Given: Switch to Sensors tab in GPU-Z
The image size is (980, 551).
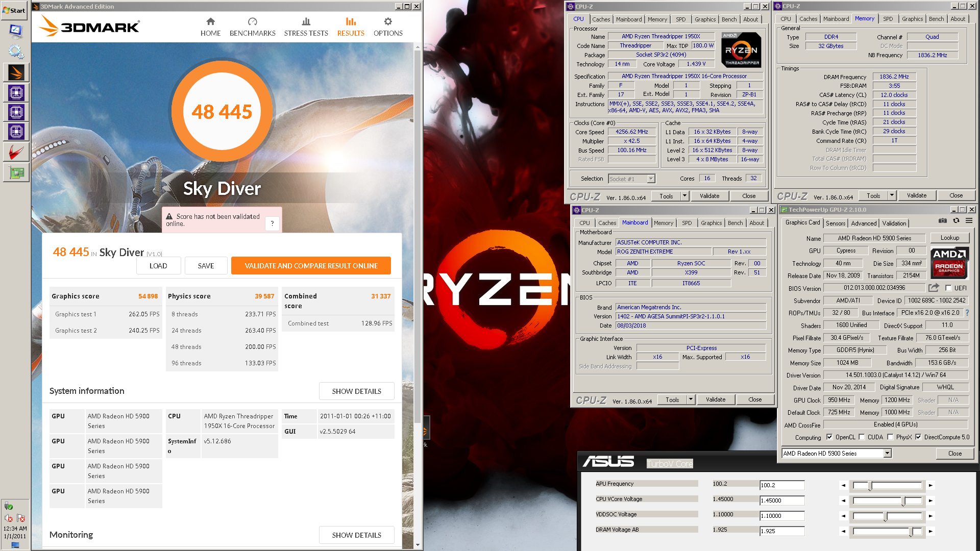Looking at the screenshot, I should tap(836, 223).
